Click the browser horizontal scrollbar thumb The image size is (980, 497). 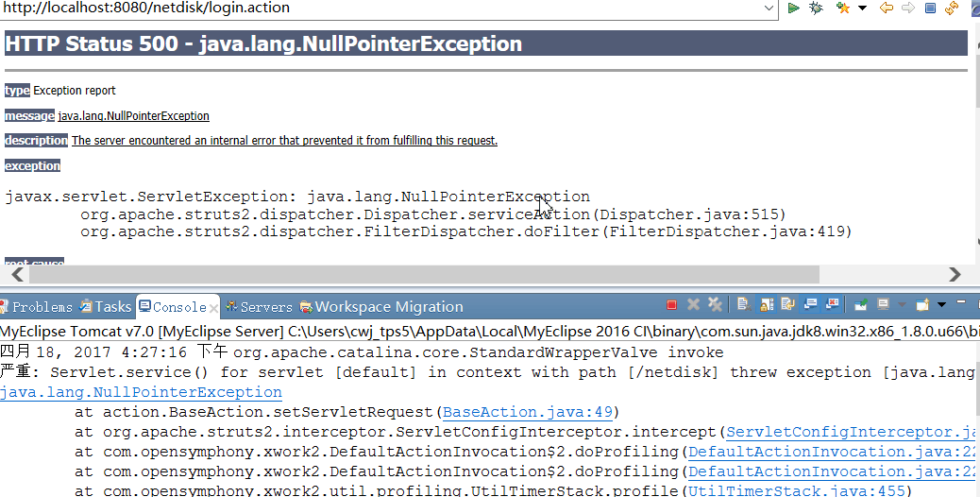pos(424,274)
